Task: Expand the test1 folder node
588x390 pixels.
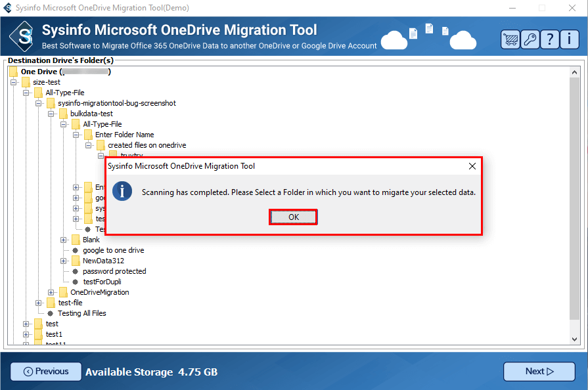Action: (x=26, y=334)
